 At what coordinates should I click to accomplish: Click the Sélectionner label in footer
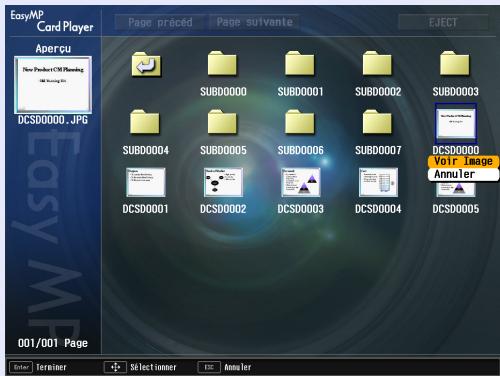click(153, 367)
